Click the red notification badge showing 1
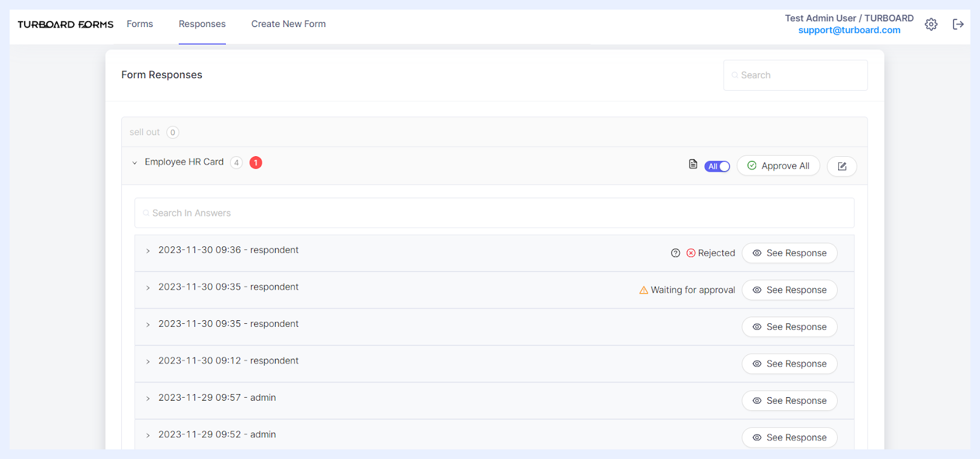The height and width of the screenshot is (459, 980). [x=256, y=162]
